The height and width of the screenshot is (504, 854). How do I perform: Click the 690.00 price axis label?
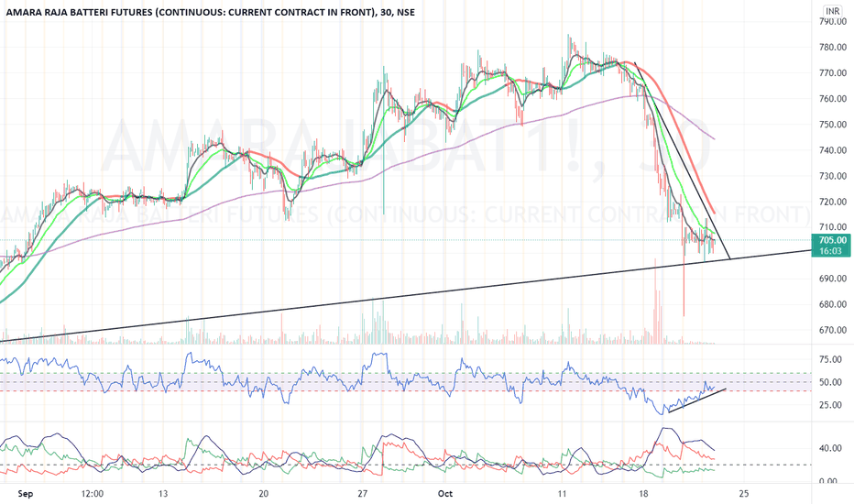(x=833, y=279)
